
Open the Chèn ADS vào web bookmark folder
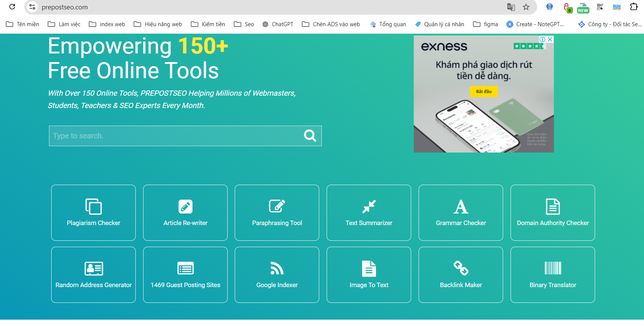331,24
